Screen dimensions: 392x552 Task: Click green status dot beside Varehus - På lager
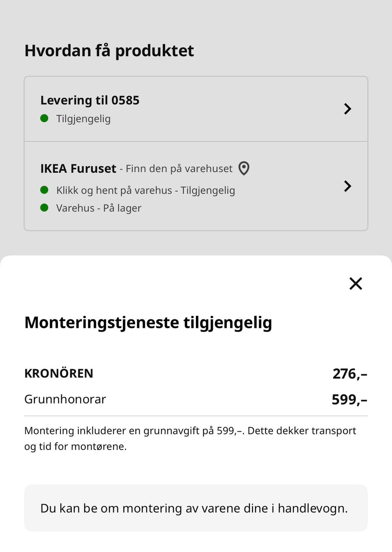point(45,207)
